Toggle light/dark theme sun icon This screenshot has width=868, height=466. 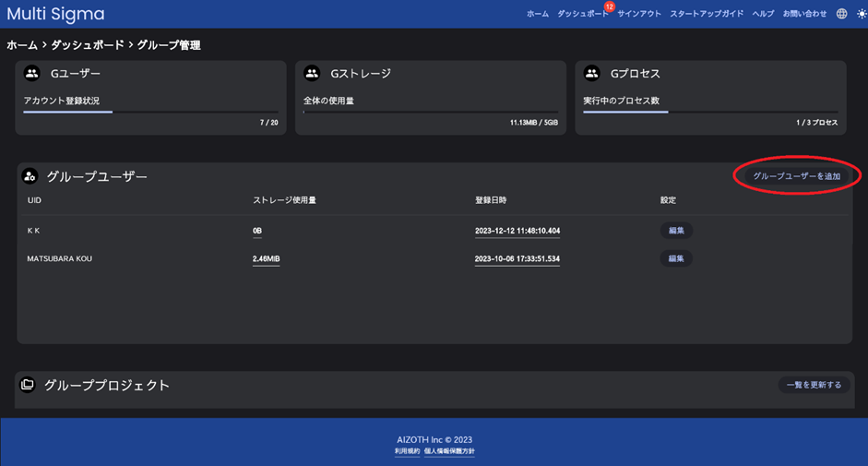(x=861, y=14)
